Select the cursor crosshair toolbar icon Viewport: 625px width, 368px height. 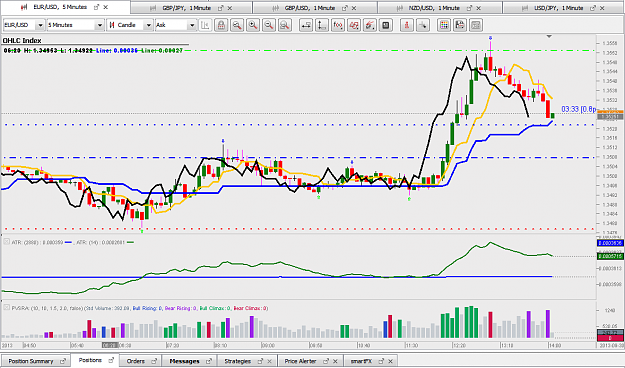tap(423, 25)
